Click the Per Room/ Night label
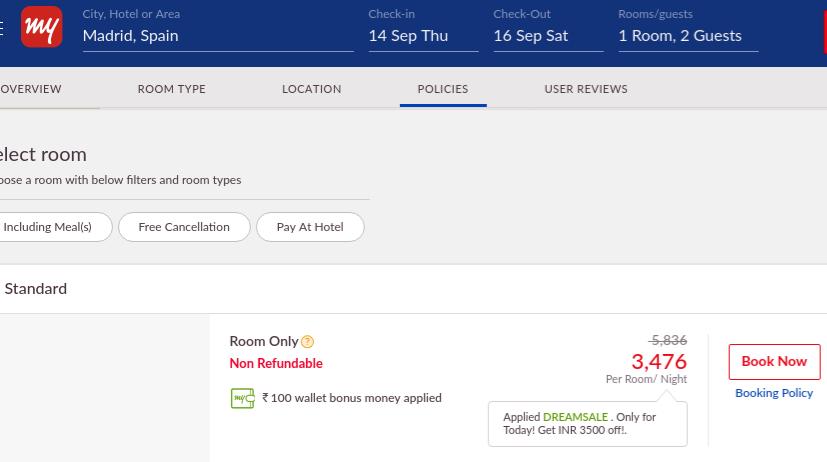The image size is (827, 462). pos(647,379)
